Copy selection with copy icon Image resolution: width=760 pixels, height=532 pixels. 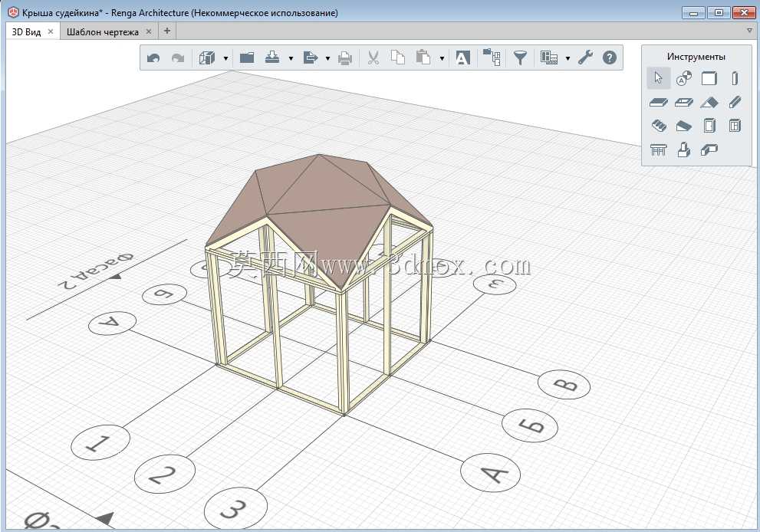click(398, 57)
